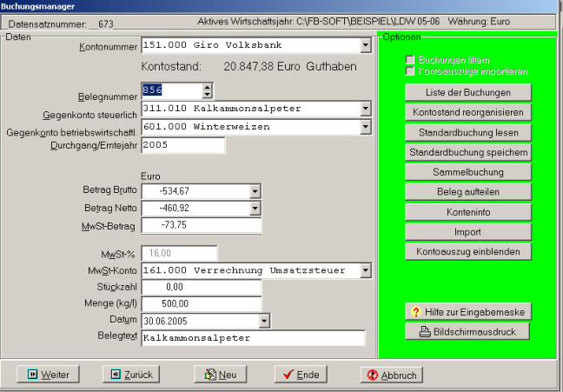Open the Kontonummer dropdown
563x392 pixels.
pyautogui.click(x=366, y=45)
